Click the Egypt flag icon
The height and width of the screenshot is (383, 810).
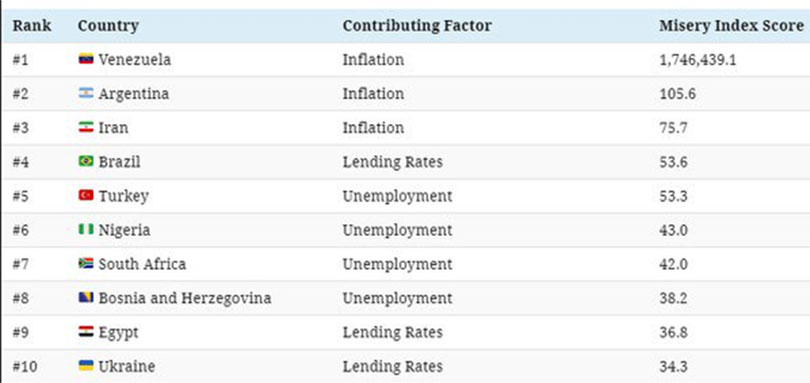pyautogui.click(x=86, y=331)
